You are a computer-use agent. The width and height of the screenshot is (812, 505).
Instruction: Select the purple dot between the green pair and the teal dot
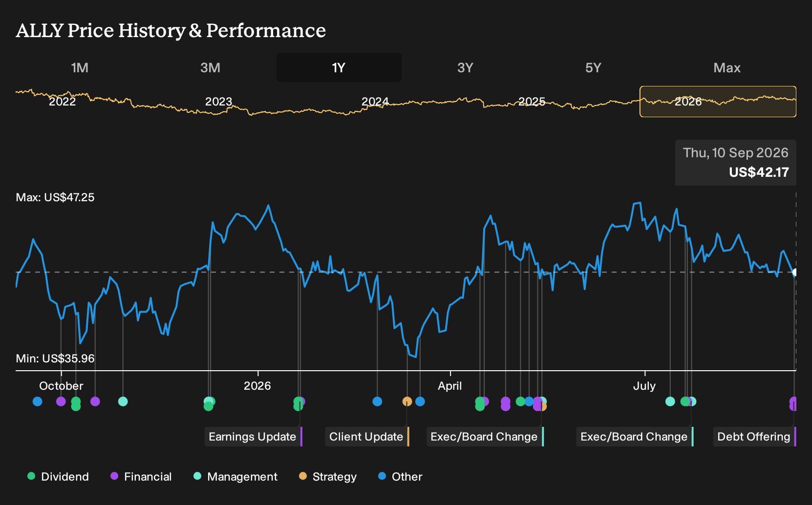(x=95, y=401)
